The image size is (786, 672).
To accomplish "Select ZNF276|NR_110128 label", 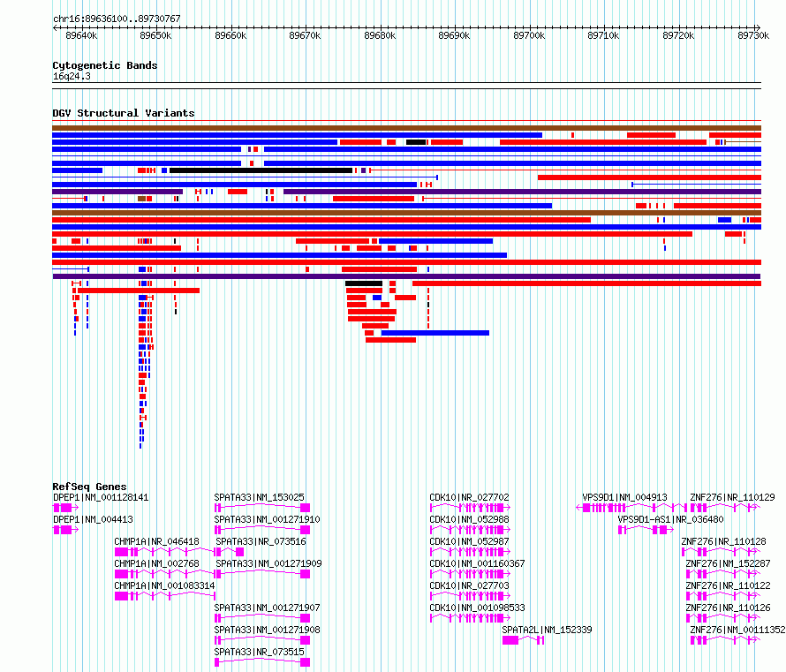I will pos(724,541).
